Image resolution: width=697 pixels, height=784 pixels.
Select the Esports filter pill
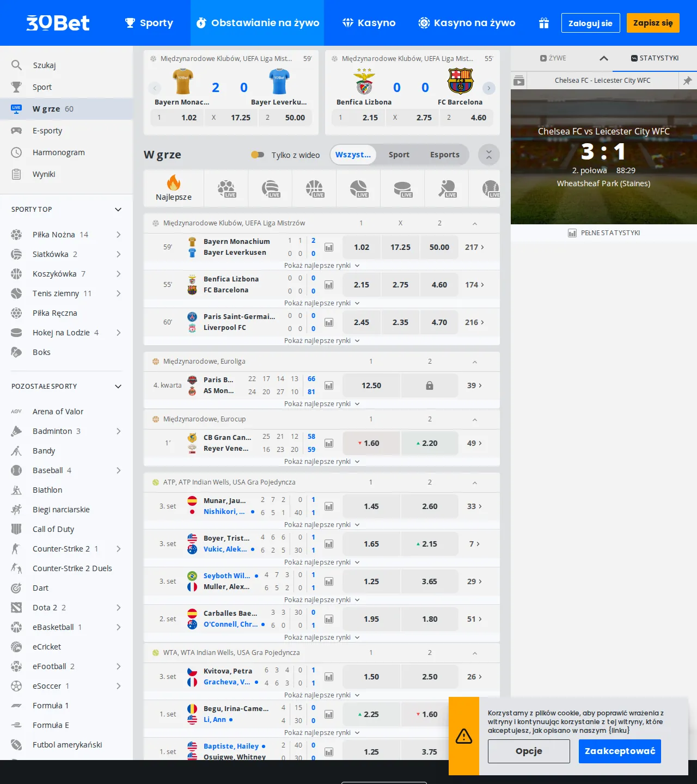click(x=445, y=155)
